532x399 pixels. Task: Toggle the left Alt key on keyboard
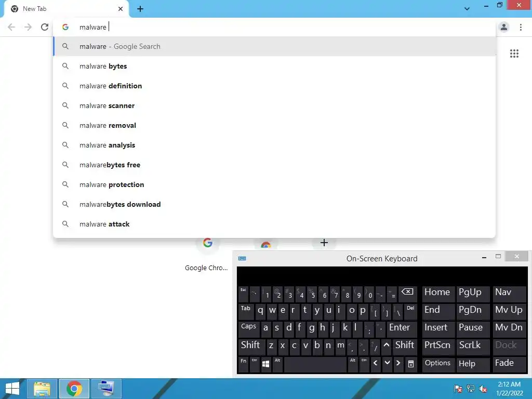click(277, 364)
